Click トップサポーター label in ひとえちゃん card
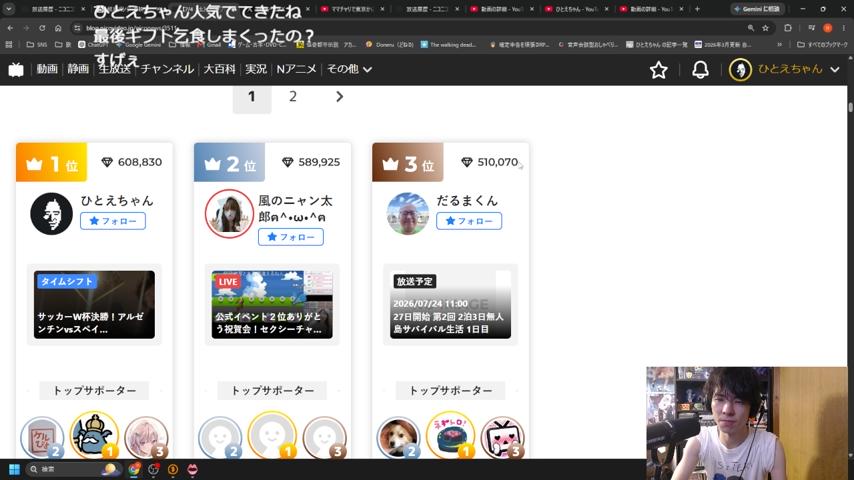The width and height of the screenshot is (854, 480). click(x=94, y=391)
